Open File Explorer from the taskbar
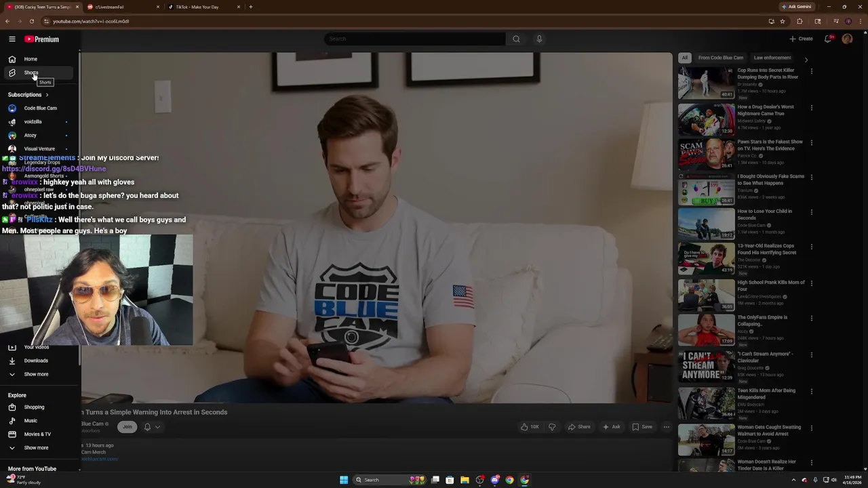The image size is (868, 488). pyautogui.click(x=465, y=480)
